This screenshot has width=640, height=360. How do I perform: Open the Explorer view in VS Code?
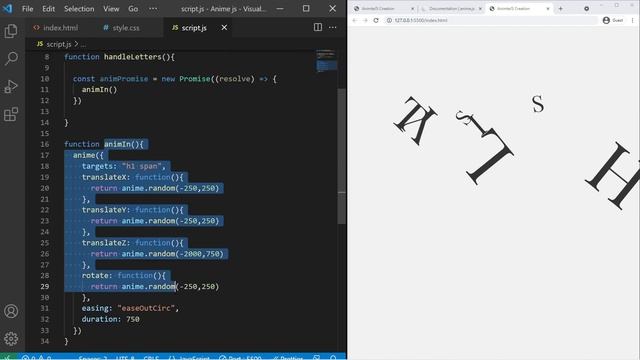(11, 31)
